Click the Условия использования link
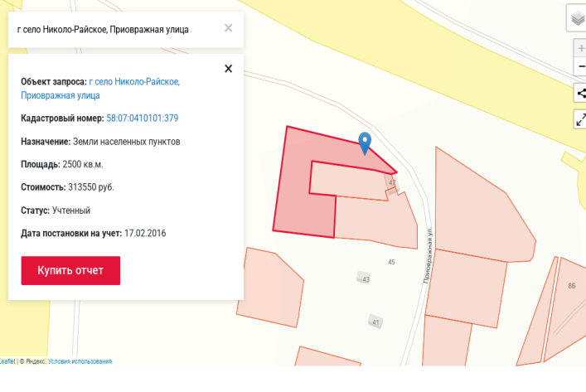This screenshot has width=586, height=392. tap(80, 361)
